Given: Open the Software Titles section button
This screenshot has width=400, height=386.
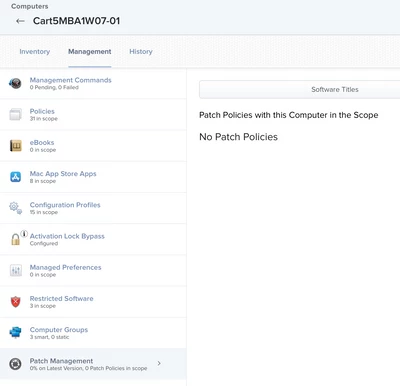Looking at the screenshot, I should click(300, 89).
